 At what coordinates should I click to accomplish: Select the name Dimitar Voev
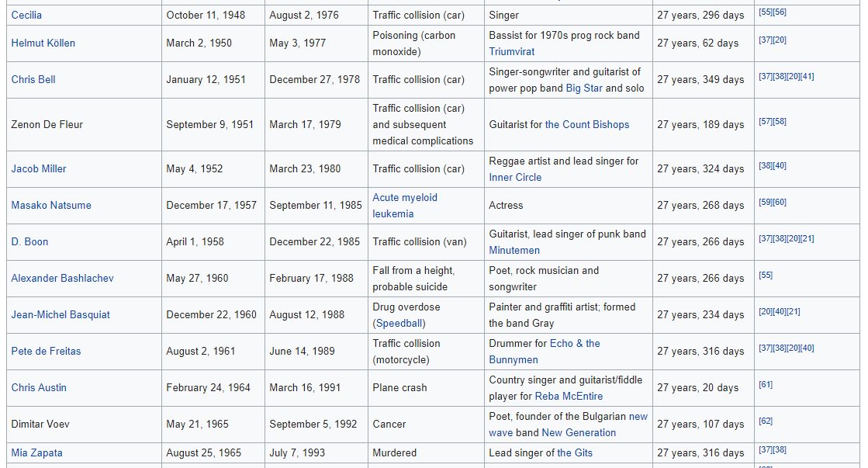tap(40, 425)
